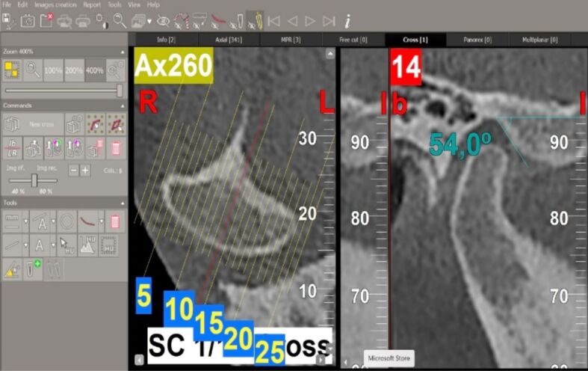Toggle the 200% zoom button
This screenshot has height=371, width=588.
point(73,70)
